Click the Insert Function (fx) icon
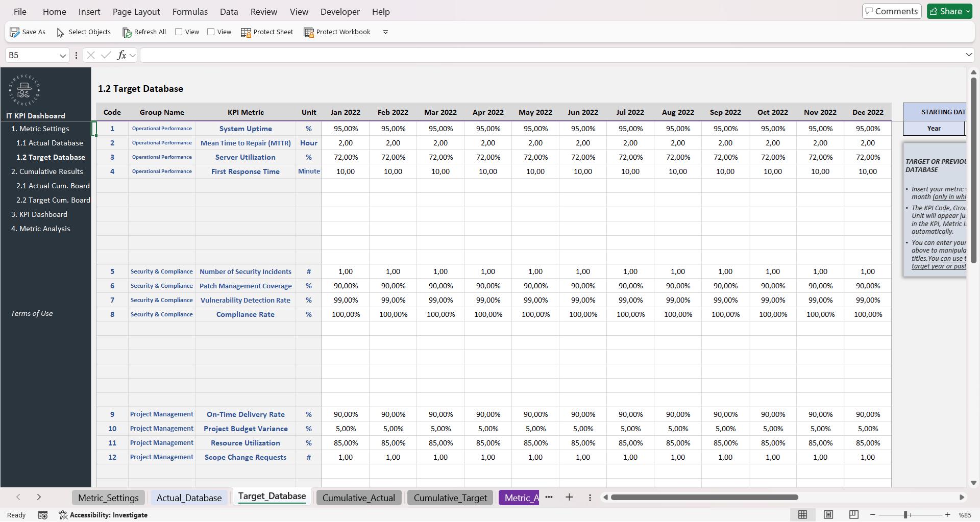Image resolution: width=980 pixels, height=522 pixels. click(122, 55)
